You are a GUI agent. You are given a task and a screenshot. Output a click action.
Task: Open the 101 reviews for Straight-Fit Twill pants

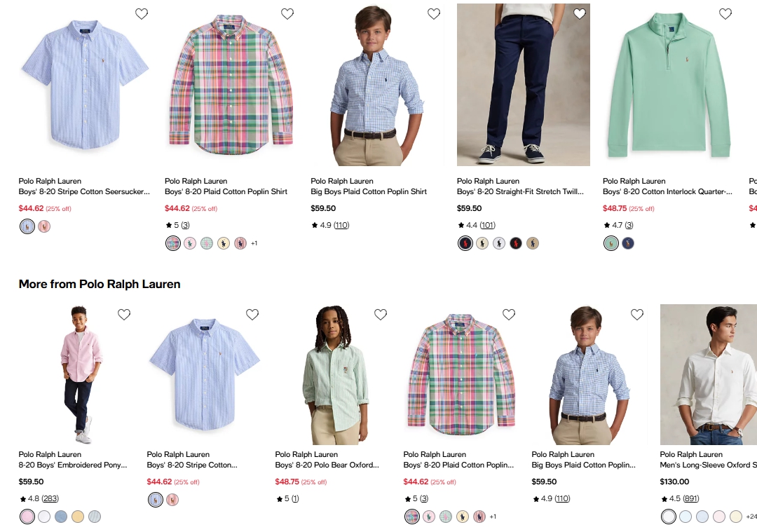(x=487, y=225)
